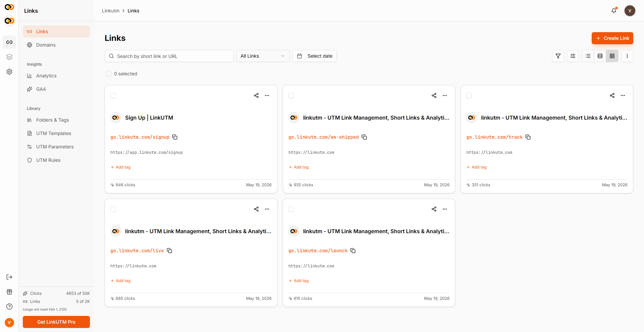Copy the go.linkutm.com/track short link
Viewport: 644px width, 332px height.
(x=528, y=137)
